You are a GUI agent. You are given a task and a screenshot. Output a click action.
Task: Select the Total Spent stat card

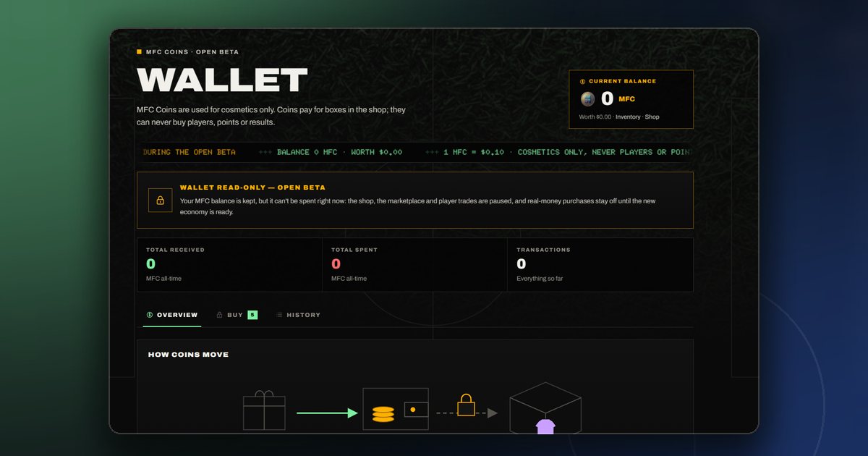point(414,265)
